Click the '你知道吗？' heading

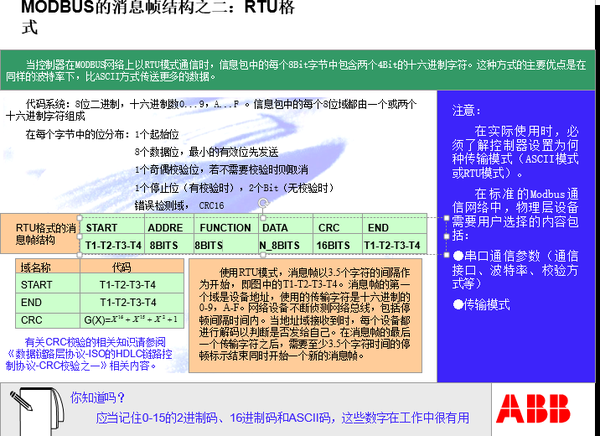[x=98, y=398]
